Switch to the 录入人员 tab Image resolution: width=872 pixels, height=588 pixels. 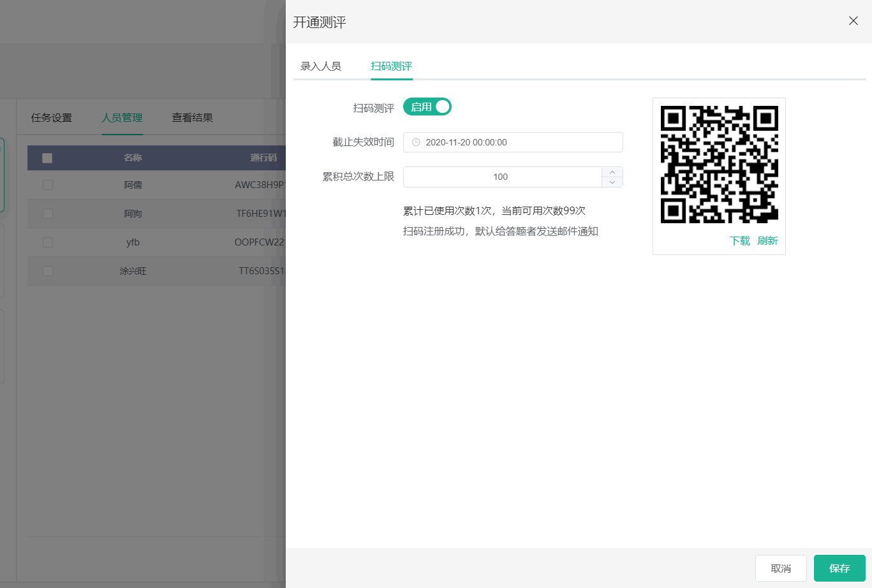[x=321, y=66]
